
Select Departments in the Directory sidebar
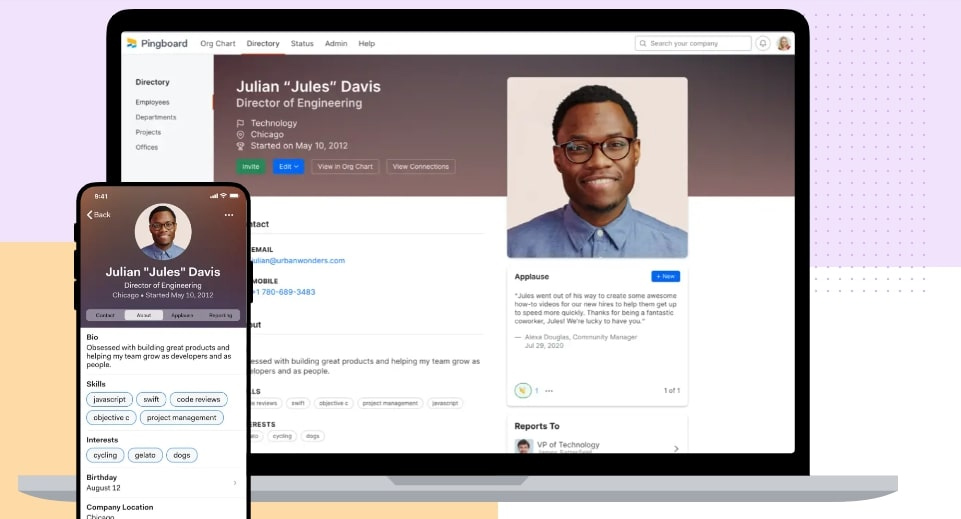tap(156, 117)
